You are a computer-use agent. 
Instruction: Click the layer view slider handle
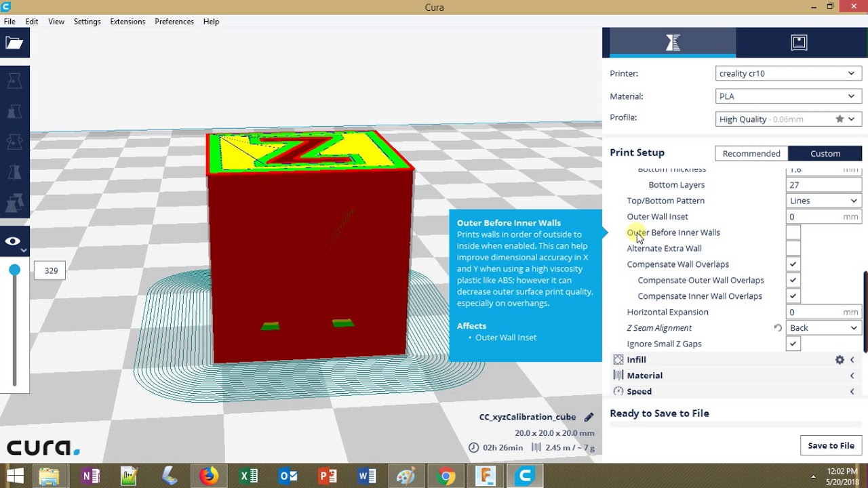[14, 270]
